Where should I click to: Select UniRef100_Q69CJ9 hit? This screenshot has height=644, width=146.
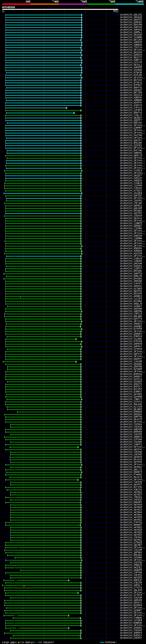click(x=131, y=156)
